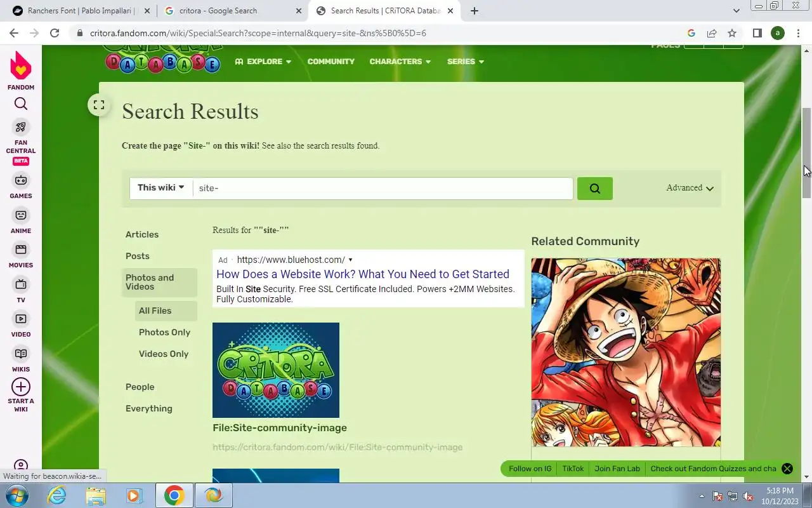This screenshot has height=508, width=812.
Task: Toggle the browser side panel icon
Action: tap(757, 33)
